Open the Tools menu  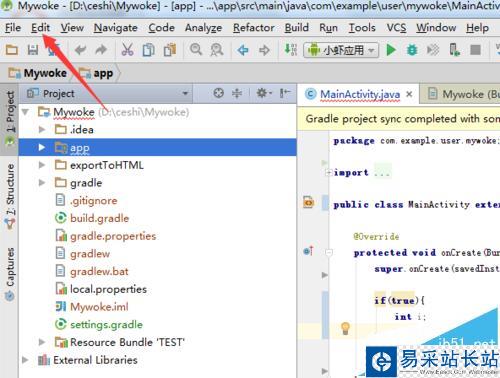(362, 28)
